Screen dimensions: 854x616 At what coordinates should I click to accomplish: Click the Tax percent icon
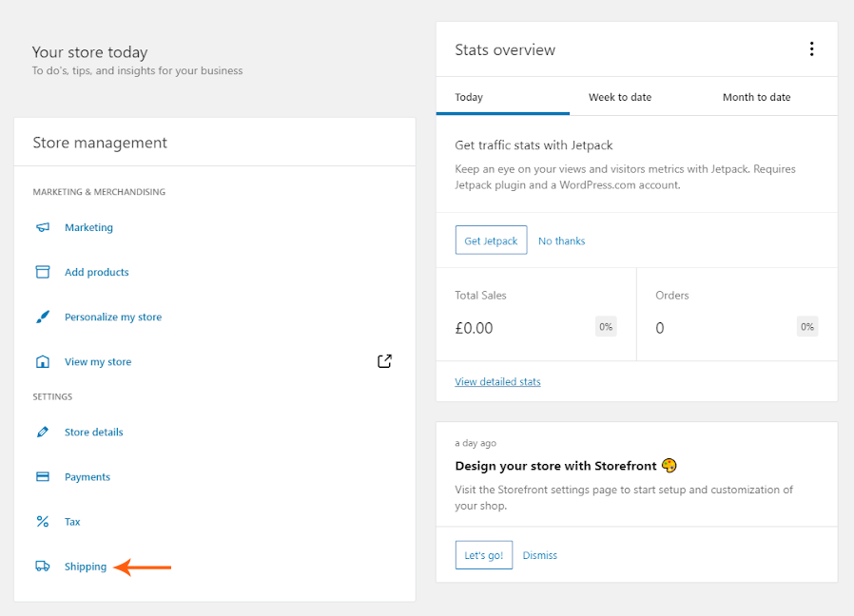tap(42, 522)
